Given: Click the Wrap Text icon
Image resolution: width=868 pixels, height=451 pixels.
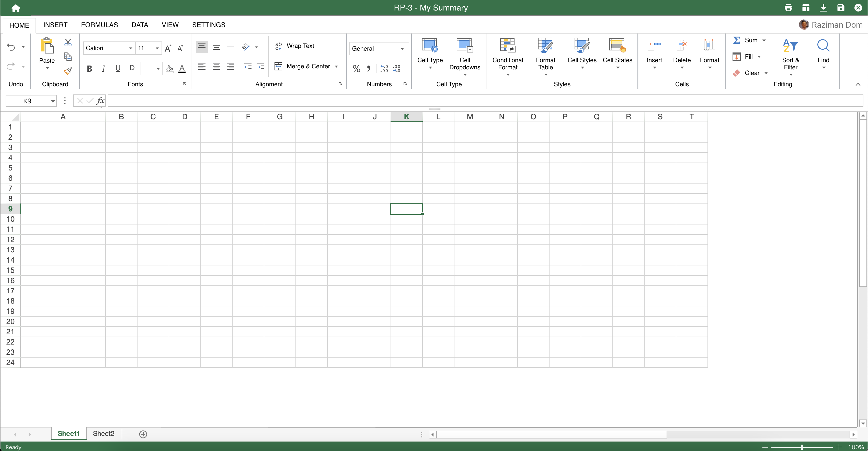Looking at the screenshot, I should click(x=279, y=46).
